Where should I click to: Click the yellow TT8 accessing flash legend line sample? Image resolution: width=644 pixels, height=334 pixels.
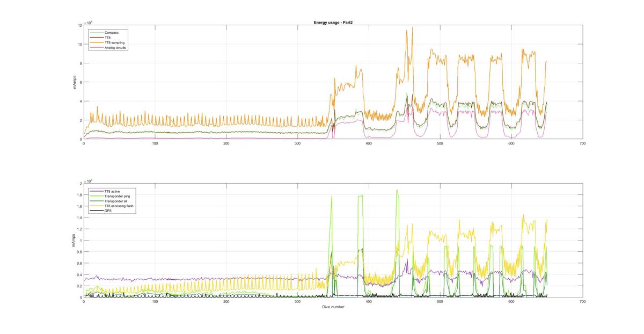[x=97, y=206]
